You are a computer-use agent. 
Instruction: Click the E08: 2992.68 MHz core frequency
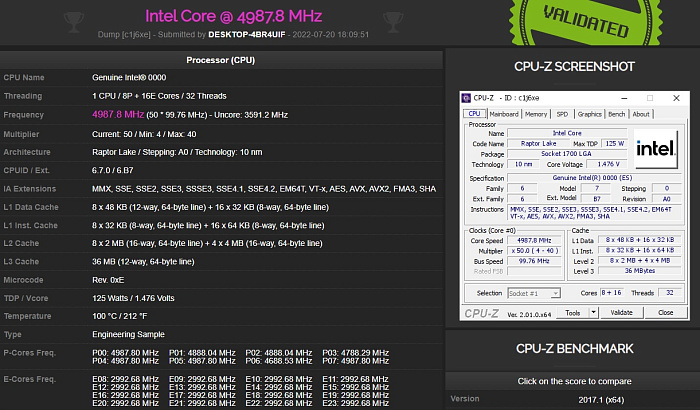125,379
